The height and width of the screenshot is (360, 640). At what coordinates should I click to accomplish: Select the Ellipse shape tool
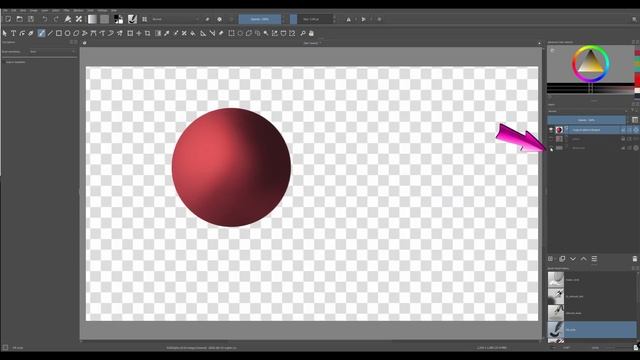[x=67, y=33]
